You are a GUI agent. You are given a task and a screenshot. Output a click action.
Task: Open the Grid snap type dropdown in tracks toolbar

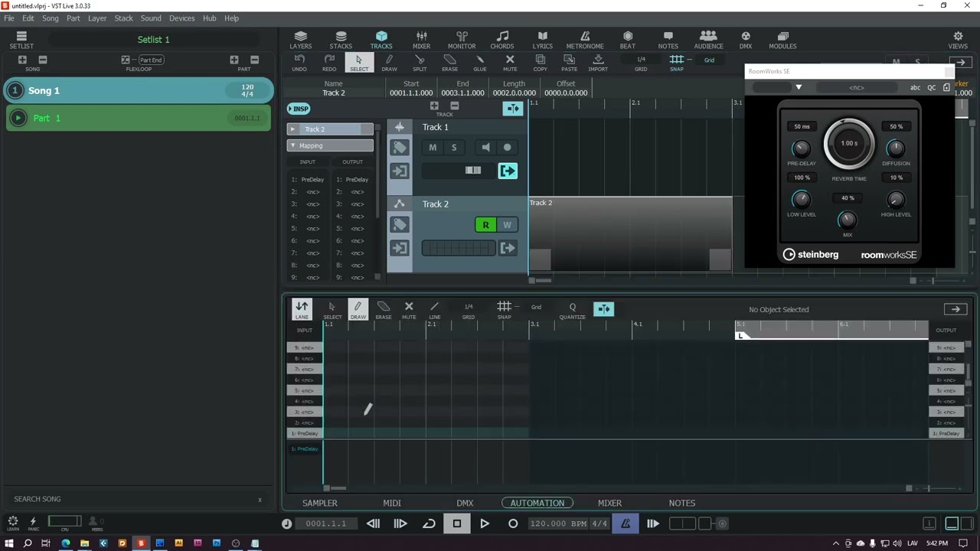point(710,60)
